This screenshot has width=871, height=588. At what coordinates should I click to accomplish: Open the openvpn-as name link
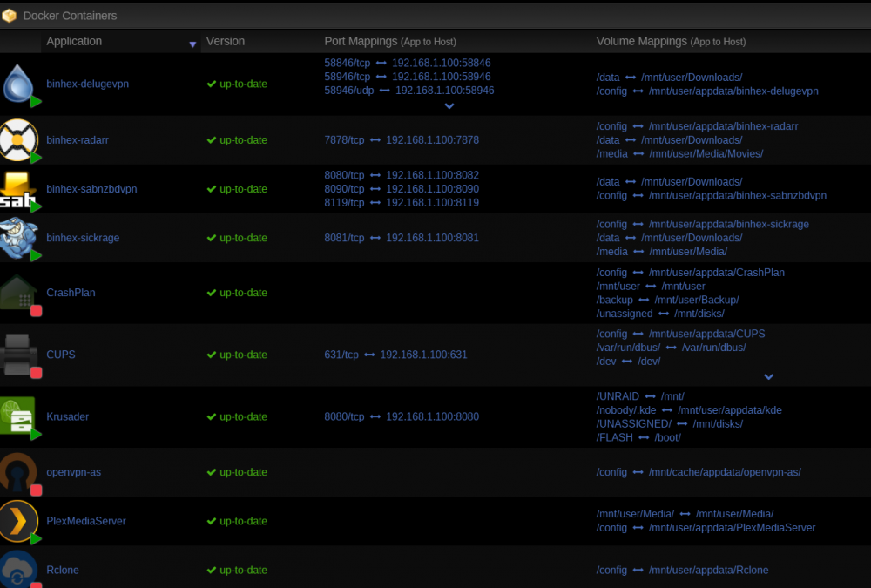click(73, 472)
